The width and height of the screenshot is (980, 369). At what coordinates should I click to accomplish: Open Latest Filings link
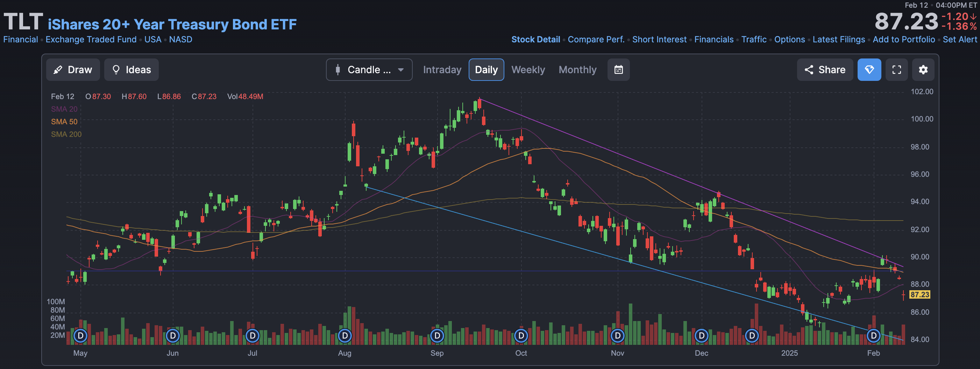(x=838, y=40)
